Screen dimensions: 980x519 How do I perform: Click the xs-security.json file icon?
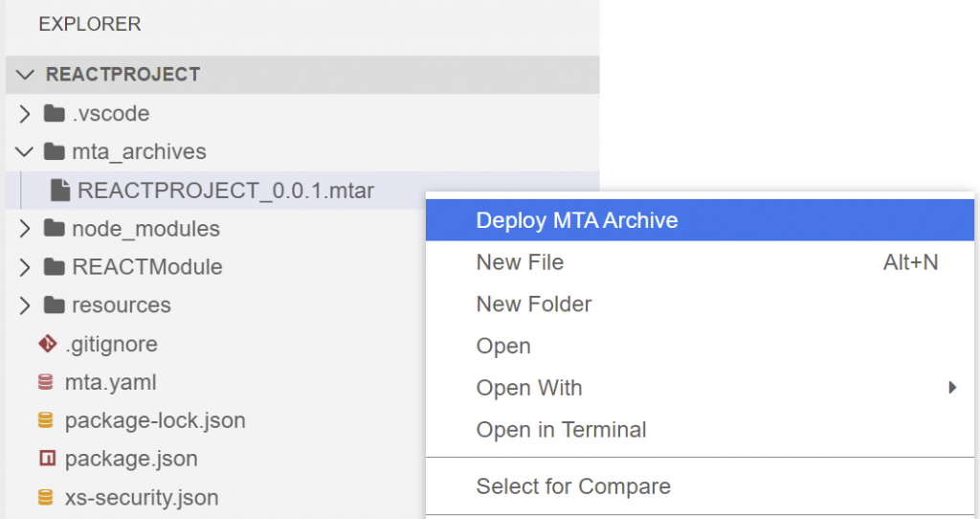coord(46,497)
